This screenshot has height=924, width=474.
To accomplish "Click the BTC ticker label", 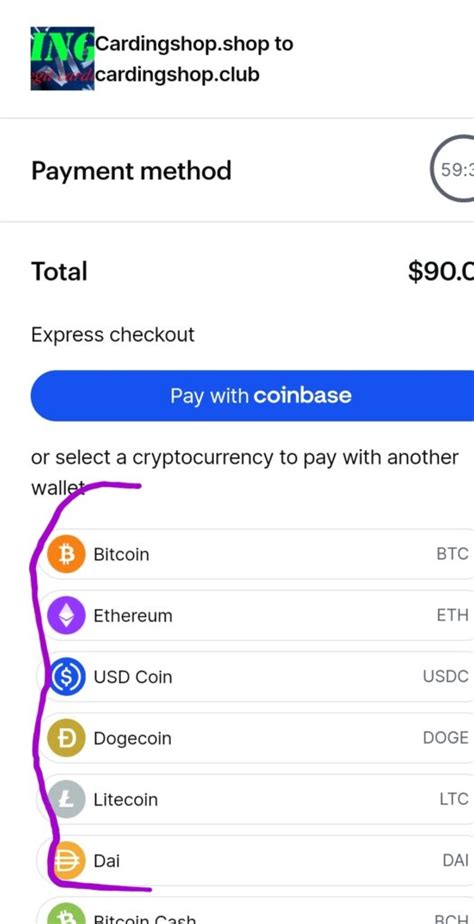I will (452, 554).
